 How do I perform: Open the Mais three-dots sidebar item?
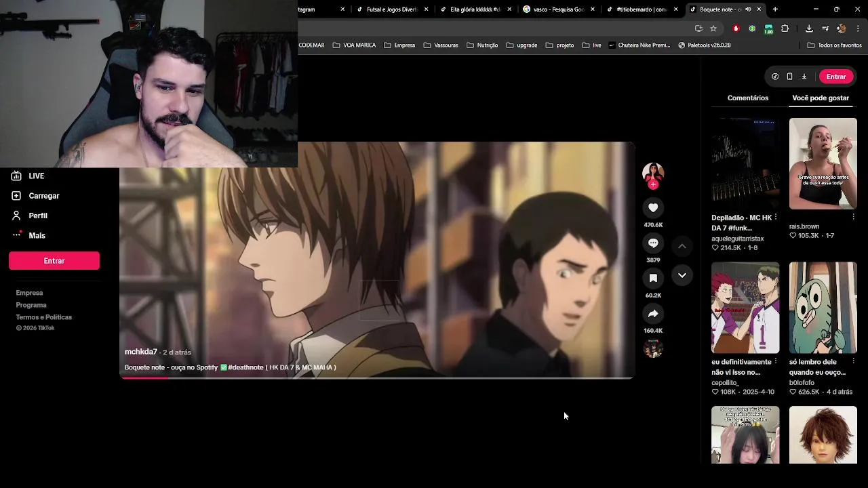[x=29, y=235]
